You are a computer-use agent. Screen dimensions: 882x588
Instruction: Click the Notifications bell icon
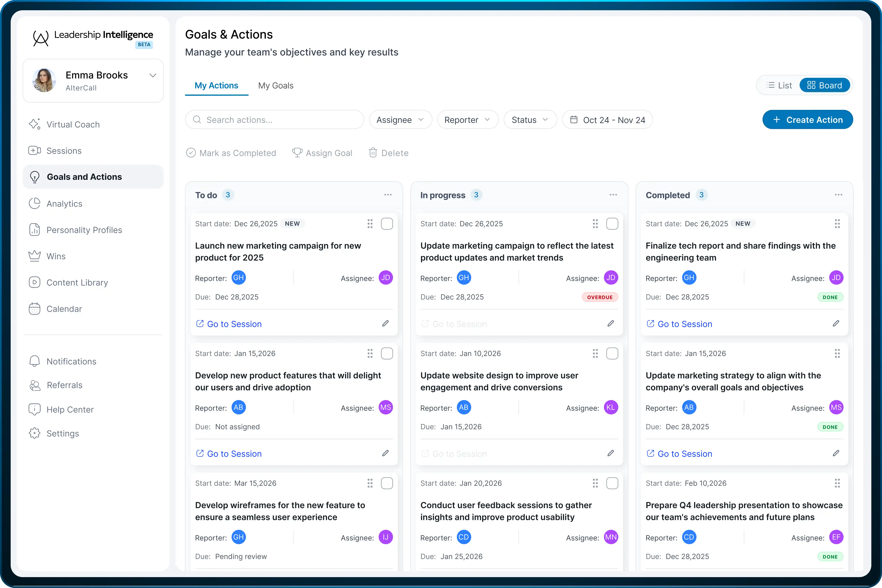coord(35,361)
